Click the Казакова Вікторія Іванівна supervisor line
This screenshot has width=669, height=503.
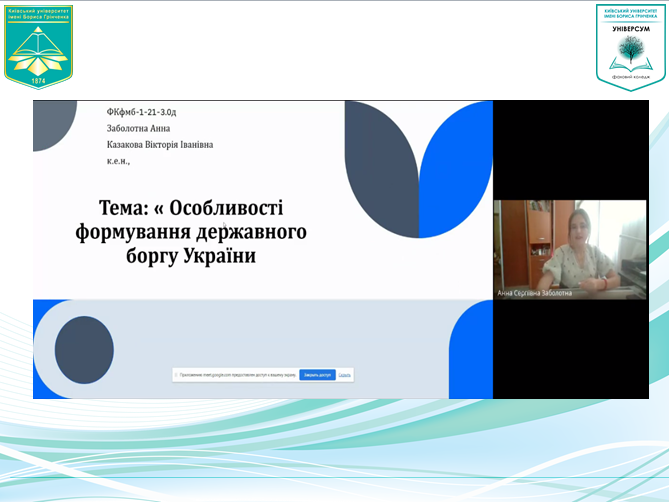[x=160, y=145]
